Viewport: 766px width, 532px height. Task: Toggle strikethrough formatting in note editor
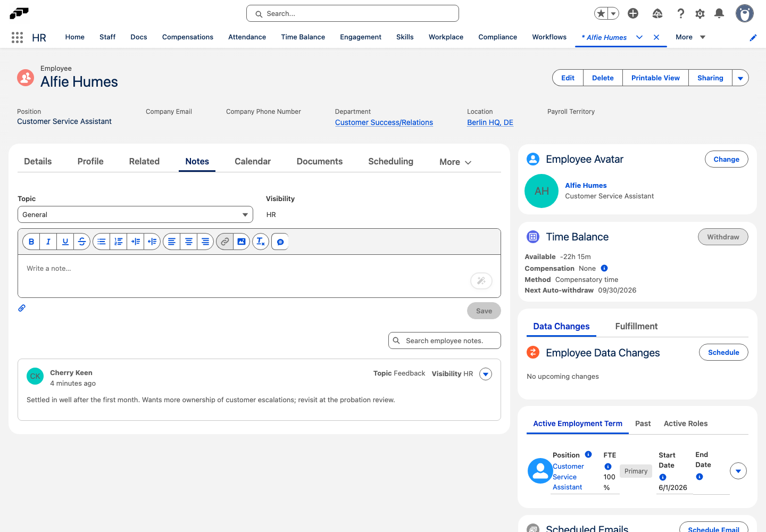point(82,242)
